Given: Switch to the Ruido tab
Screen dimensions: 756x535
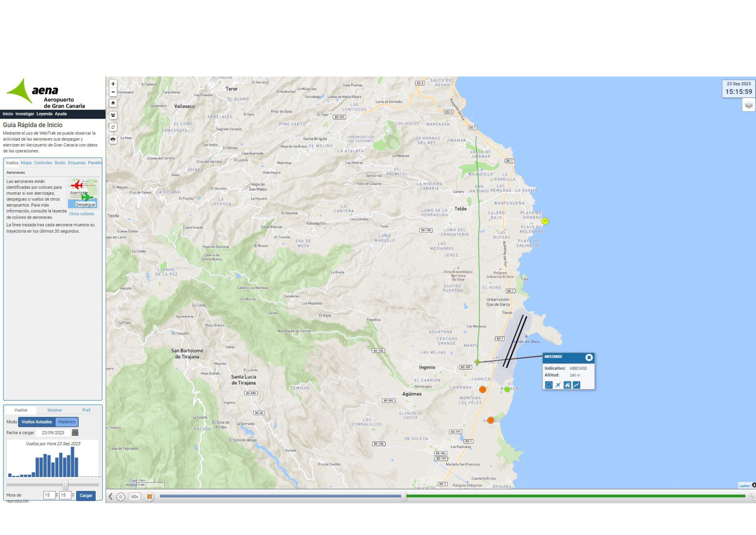Looking at the screenshot, I should pyautogui.click(x=60, y=163).
